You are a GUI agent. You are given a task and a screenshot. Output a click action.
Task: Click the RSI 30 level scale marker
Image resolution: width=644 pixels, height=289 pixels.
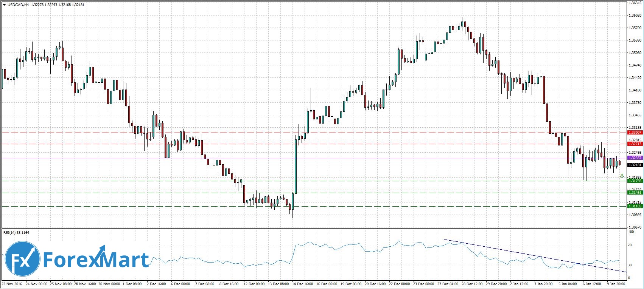click(630, 265)
